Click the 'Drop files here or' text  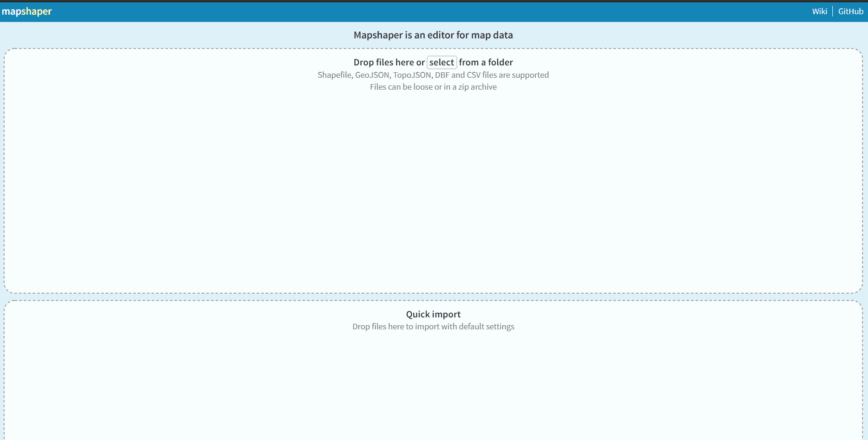click(x=389, y=62)
